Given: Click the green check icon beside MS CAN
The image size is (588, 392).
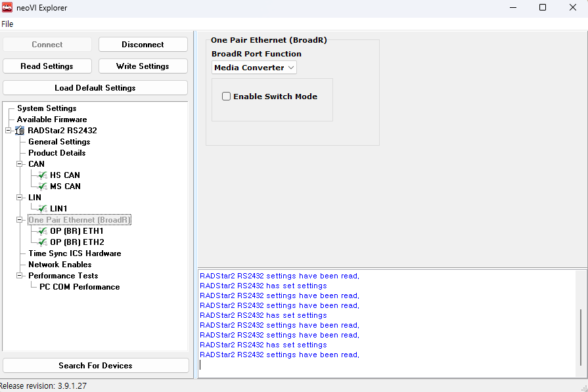Looking at the screenshot, I should click(x=43, y=186).
